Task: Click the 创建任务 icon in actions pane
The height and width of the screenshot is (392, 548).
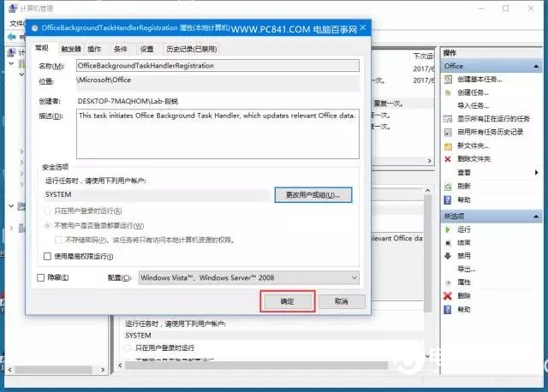Action: pos(448,92)
